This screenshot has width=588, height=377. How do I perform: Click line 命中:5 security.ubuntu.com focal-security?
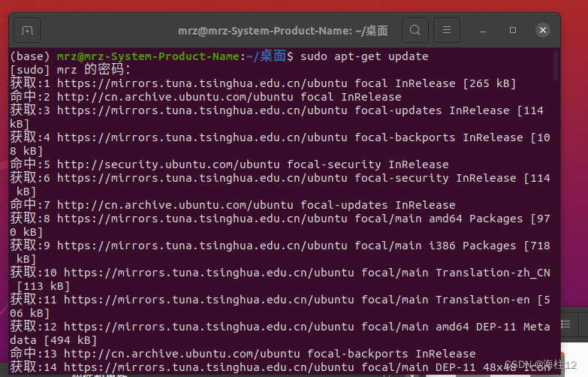(229, 164)
